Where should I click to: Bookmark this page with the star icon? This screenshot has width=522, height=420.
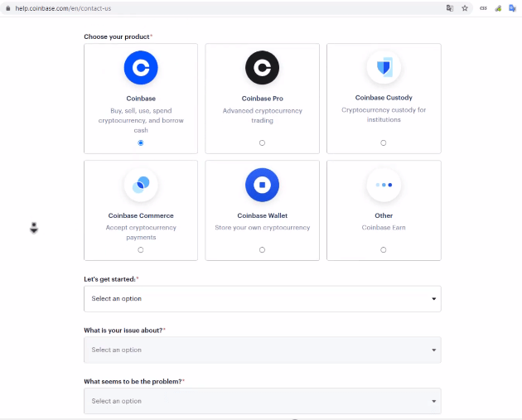pos(465,8)
